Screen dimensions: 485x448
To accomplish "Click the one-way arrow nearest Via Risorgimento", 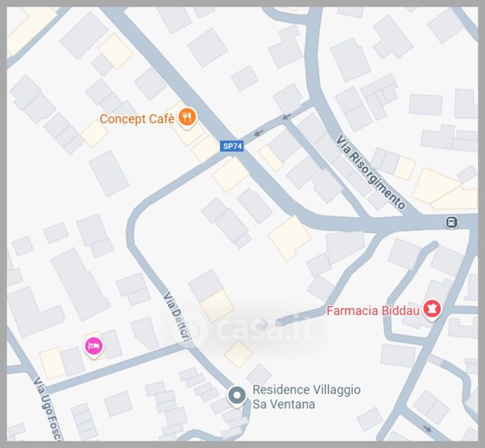I will point(287,116).
